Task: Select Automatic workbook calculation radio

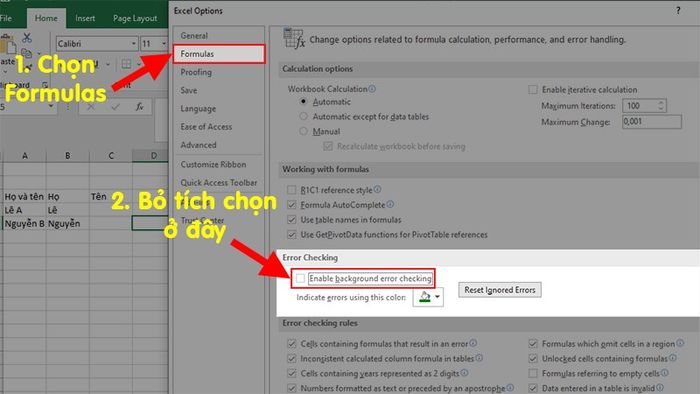Action: pyautogui.click(x=304, y=102)
